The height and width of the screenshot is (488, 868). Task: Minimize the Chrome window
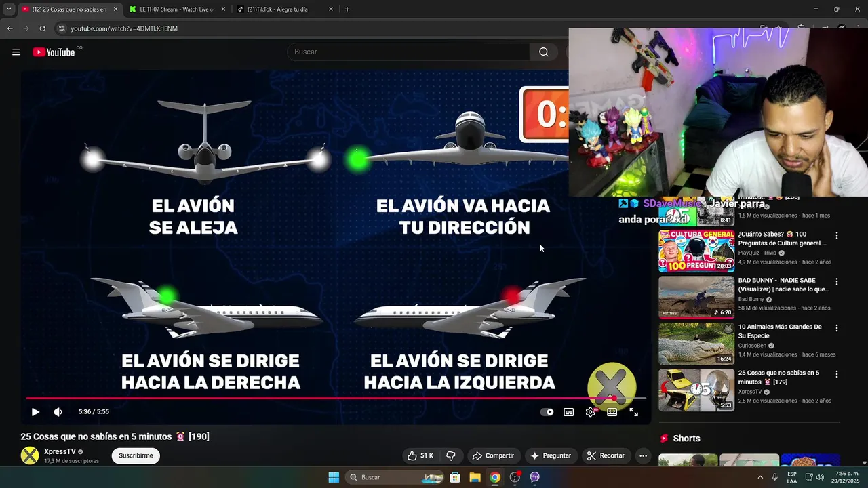point(816,9)
